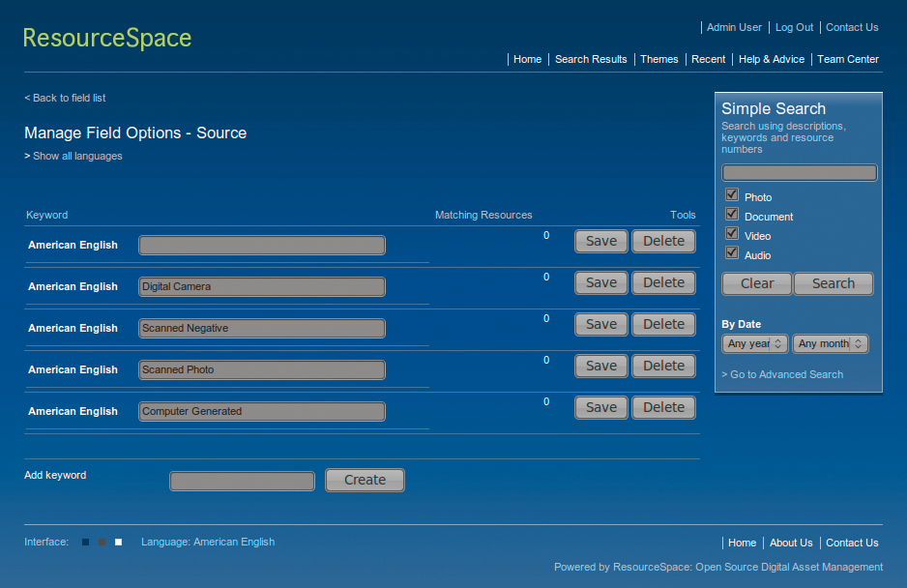
Task: Focus the Add keyword input field
Action: [x=243, y=481]
